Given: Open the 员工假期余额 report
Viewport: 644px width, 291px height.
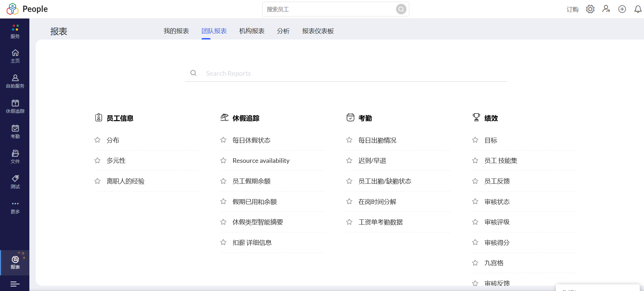Looking at the screenshot, I should tap(252, 181).
